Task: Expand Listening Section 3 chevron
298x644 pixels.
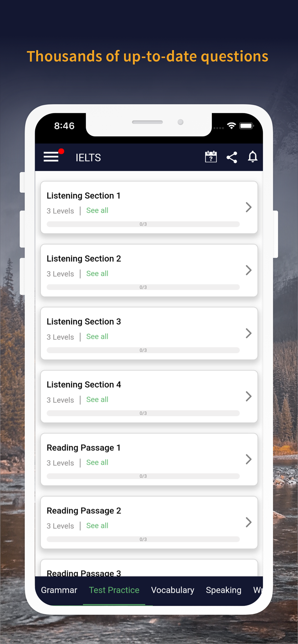Action: pos(248,333)
